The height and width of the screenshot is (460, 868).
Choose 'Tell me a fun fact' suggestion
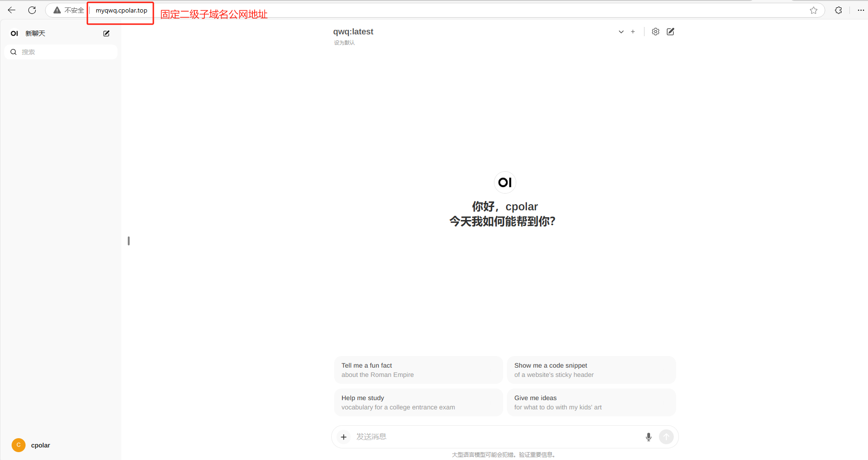coord(418,370)
